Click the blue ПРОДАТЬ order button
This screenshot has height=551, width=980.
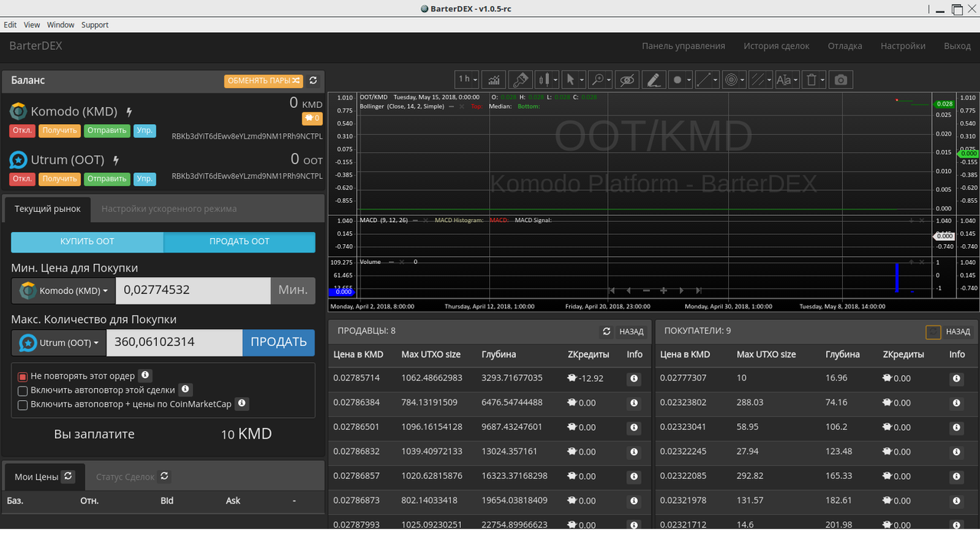(279, 342)
